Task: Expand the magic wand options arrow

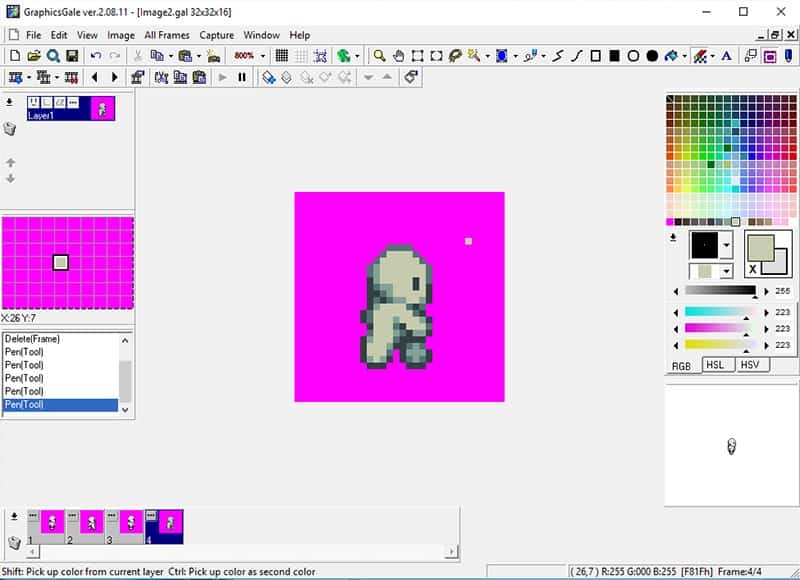Action: [x=487, y=56]
